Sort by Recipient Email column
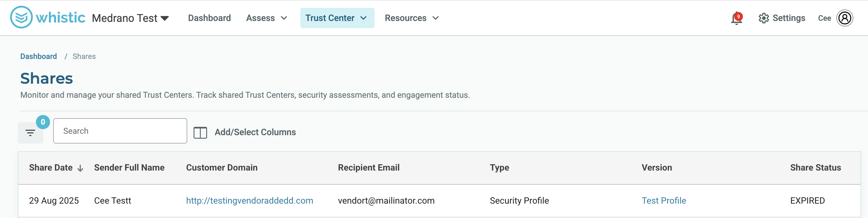Viewport: 868px width, 218px height. tap(369, 167)
